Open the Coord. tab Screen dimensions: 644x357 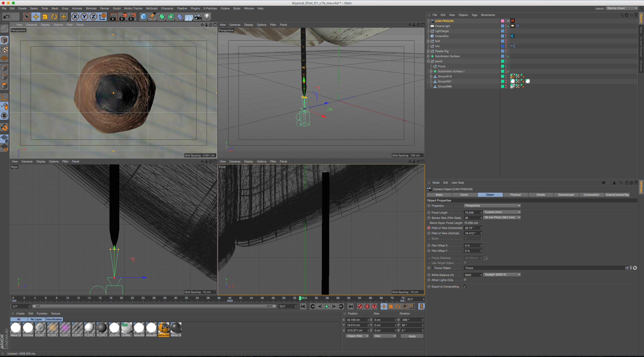(464, 195)
